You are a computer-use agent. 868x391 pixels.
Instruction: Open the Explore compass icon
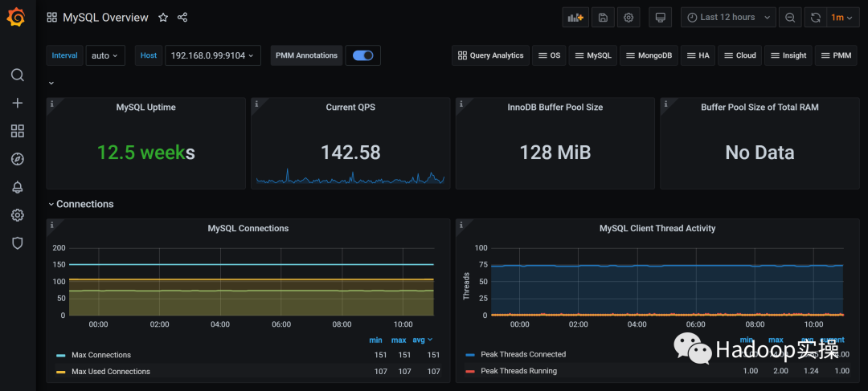[x=18, y=159]
